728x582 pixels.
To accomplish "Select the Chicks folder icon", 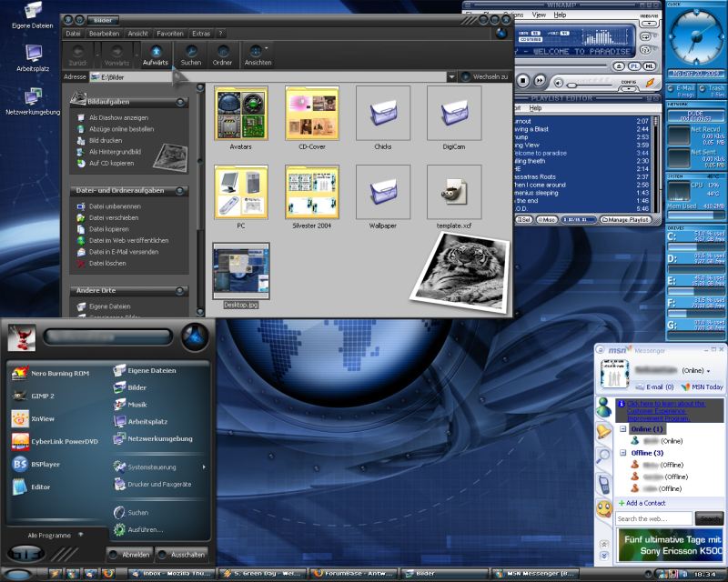I will (383, 114).
